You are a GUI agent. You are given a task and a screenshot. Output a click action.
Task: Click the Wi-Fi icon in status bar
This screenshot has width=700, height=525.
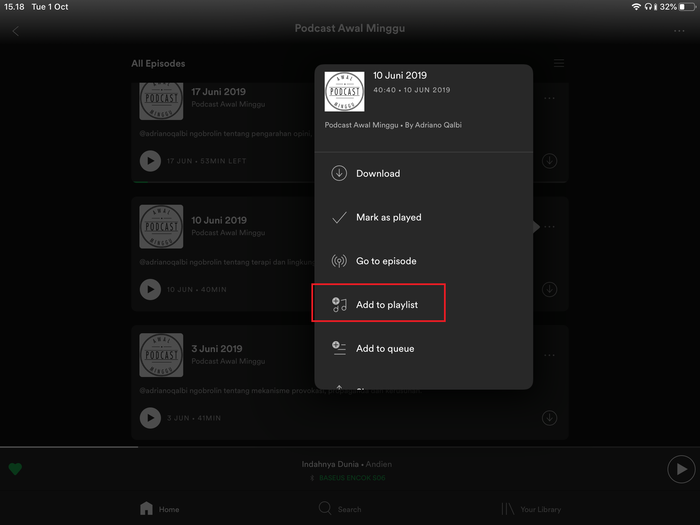tap(636, 7)
